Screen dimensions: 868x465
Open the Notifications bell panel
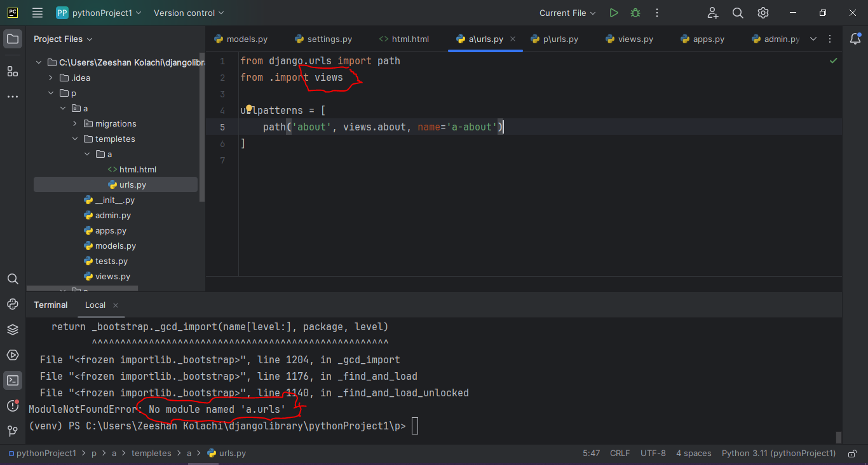coord(855,39)
